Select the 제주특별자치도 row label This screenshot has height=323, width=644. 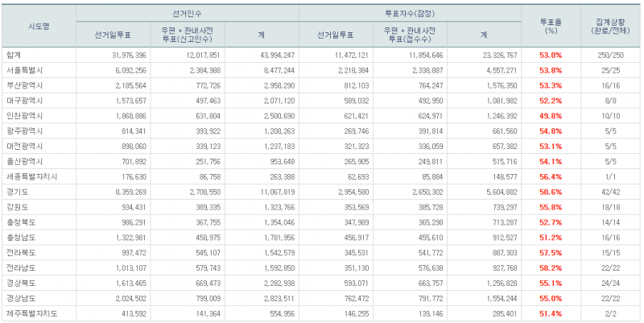coord(31,313)
